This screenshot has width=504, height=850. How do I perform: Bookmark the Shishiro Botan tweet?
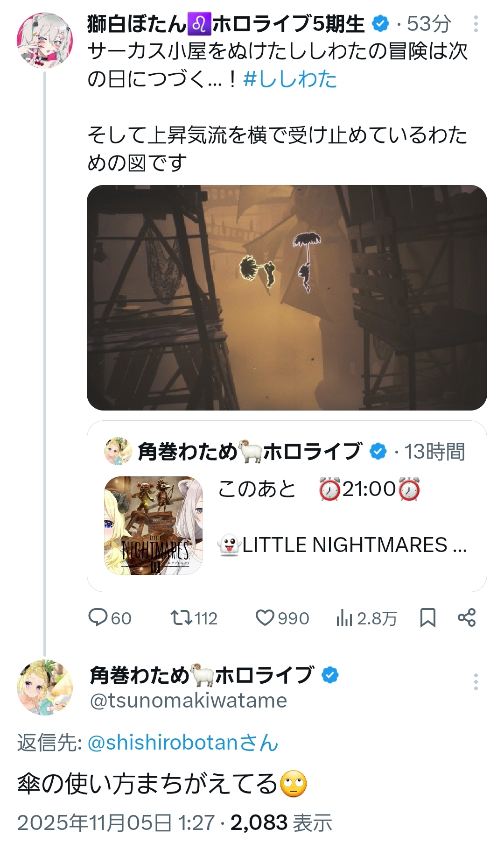pos(427,617)
